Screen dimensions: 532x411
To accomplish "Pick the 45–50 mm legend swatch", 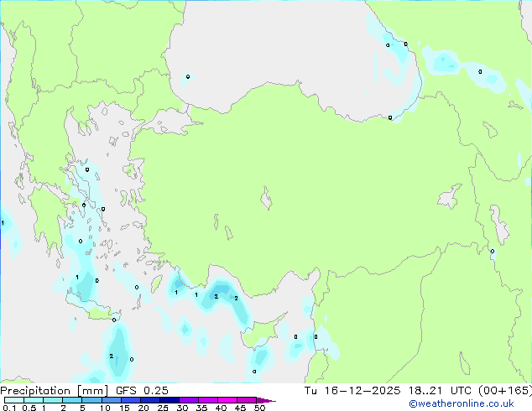I will pos(247,400).
